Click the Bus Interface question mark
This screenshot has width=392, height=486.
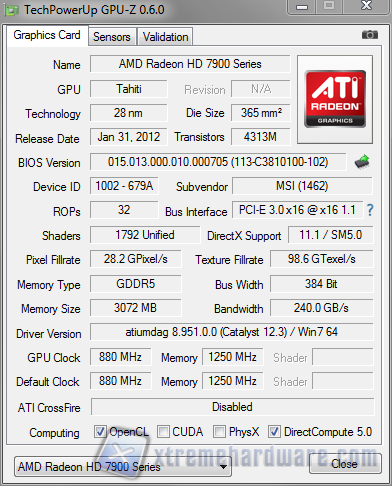[x=370, y=210]
